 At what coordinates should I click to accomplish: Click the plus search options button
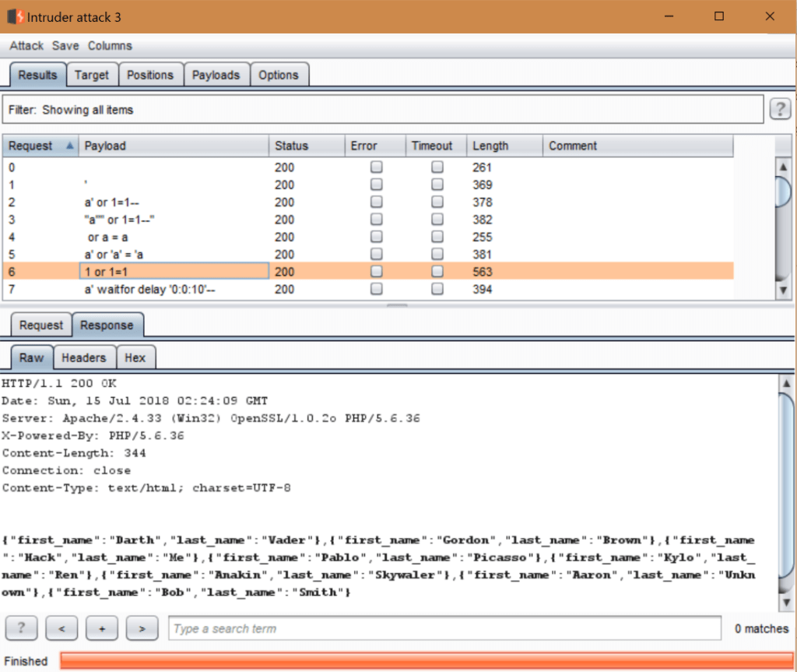click(101, 628)
